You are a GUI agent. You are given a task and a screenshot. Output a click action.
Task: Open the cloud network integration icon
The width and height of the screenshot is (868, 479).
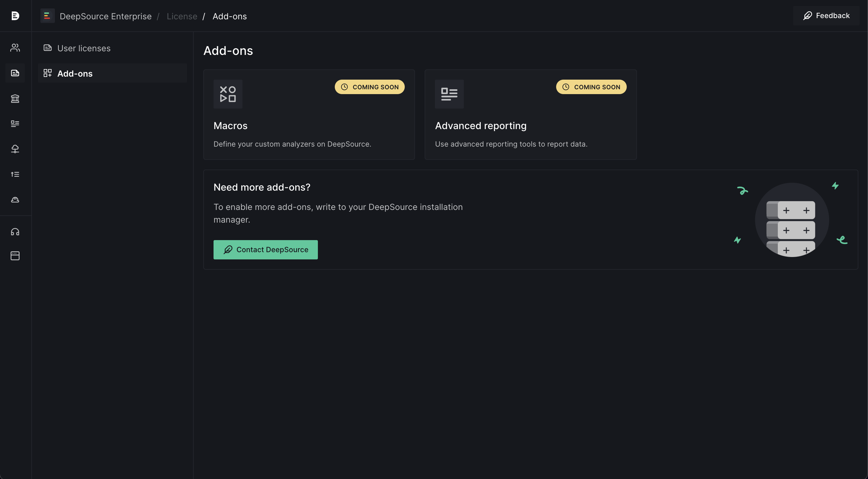(15, 149)
